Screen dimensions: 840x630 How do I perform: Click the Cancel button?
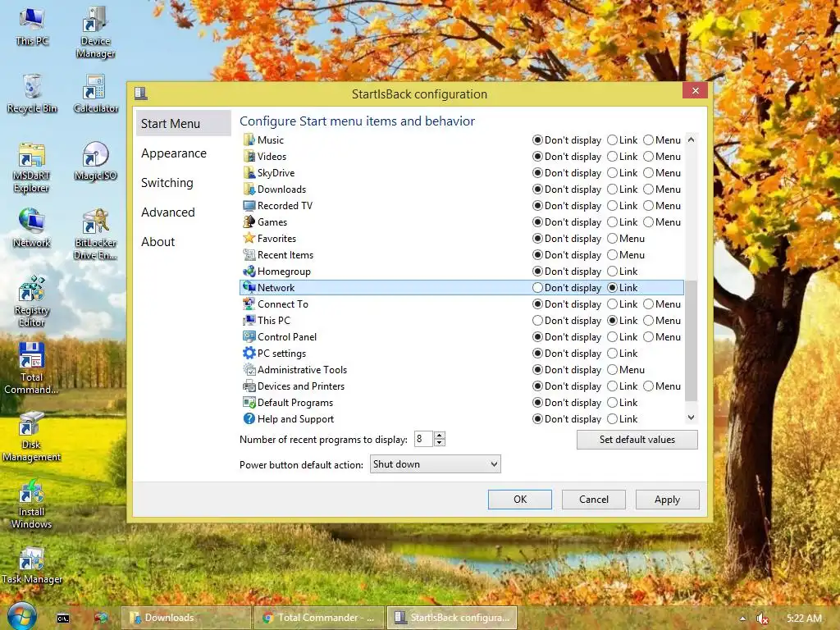click(594, 500)
